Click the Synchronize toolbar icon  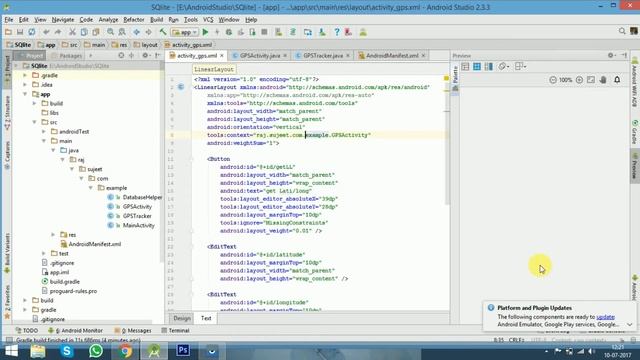coord(31,32)
